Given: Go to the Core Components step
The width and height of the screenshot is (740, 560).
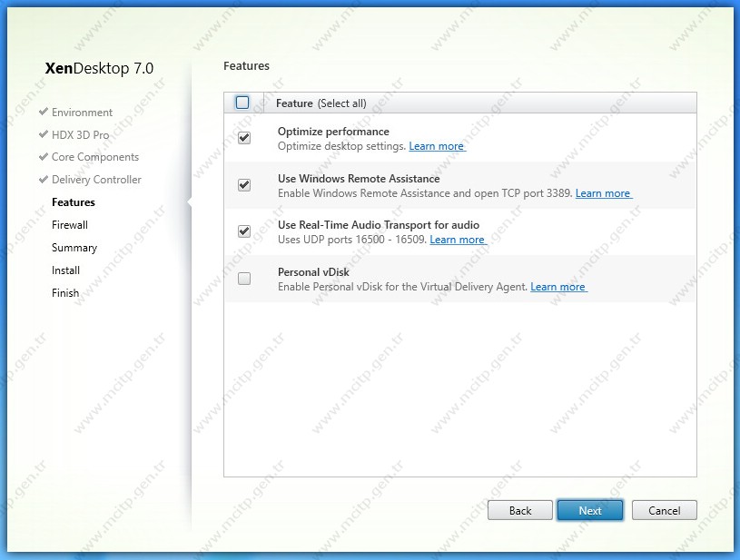Looking at the screenshot, I should tap(95, 157).
